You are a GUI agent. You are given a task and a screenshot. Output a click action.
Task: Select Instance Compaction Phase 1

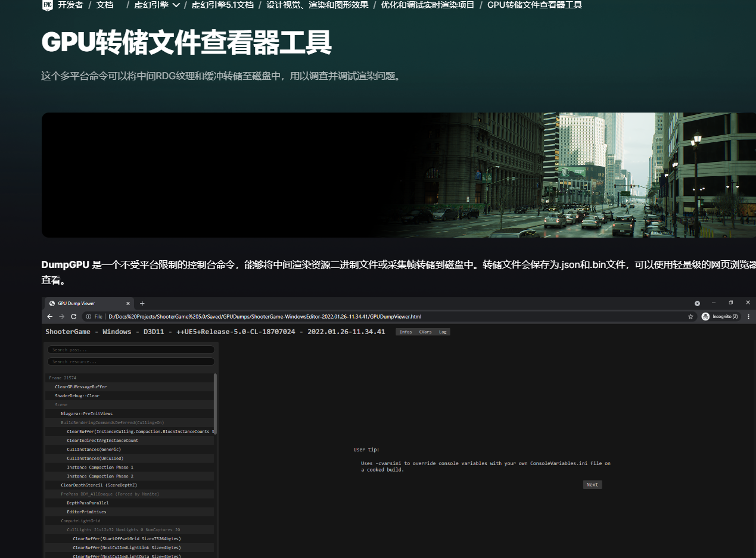(x=129, y=467)
